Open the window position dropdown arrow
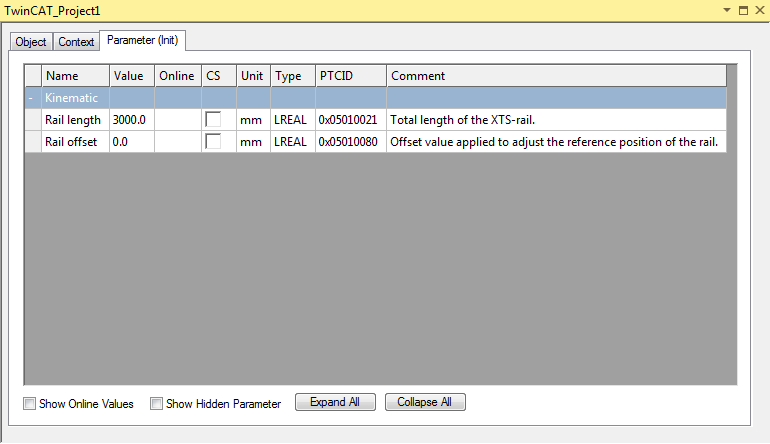This screenshot has width=770, height=444. point(727,10)
